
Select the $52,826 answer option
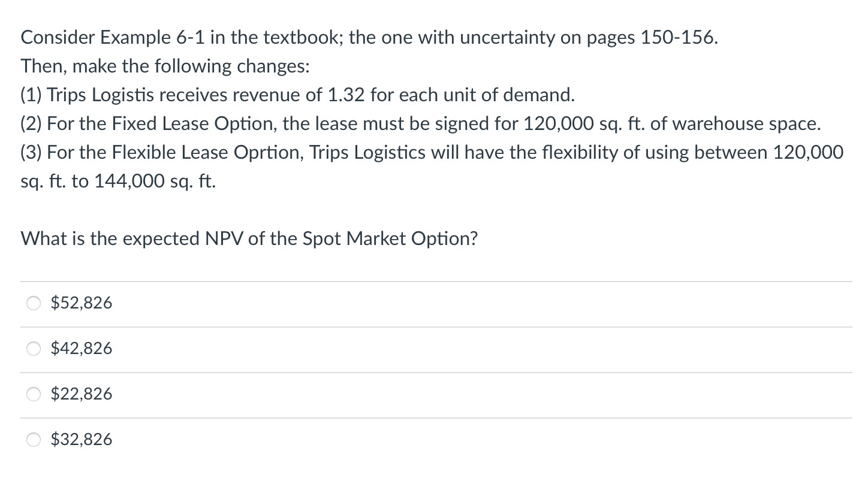click(81, 303)
